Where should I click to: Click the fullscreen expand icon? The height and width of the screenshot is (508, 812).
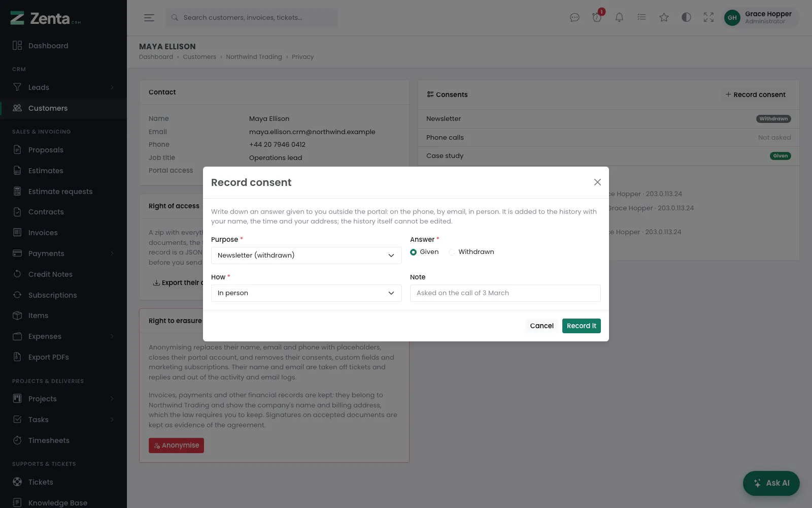[x=708, y=18]
